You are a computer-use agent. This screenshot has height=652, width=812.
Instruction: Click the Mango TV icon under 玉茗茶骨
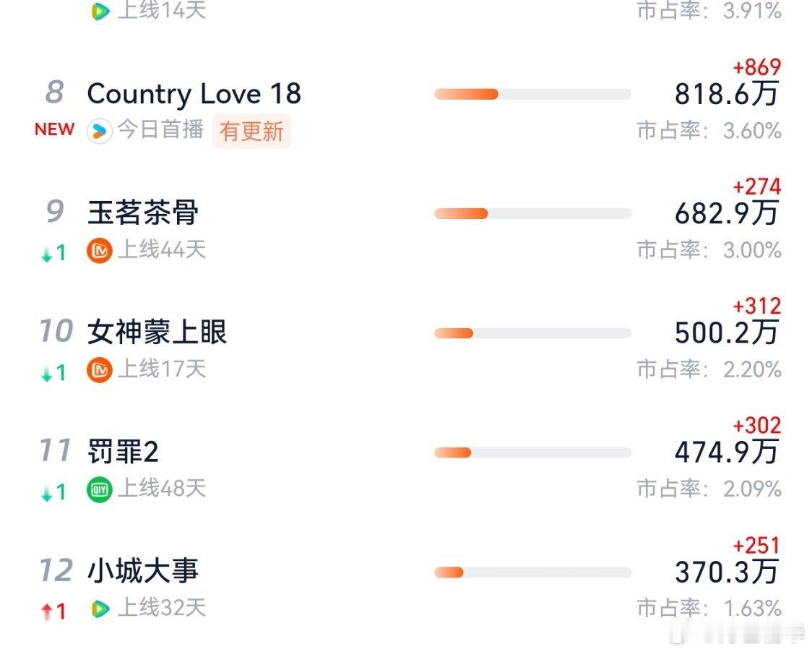(x=100, y=251)
